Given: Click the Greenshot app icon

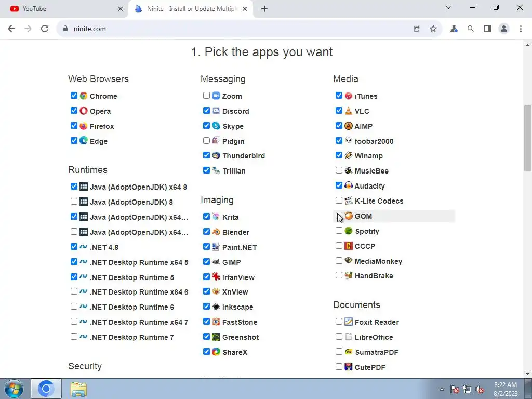Looking at the screenshot, I should point(216,337).
